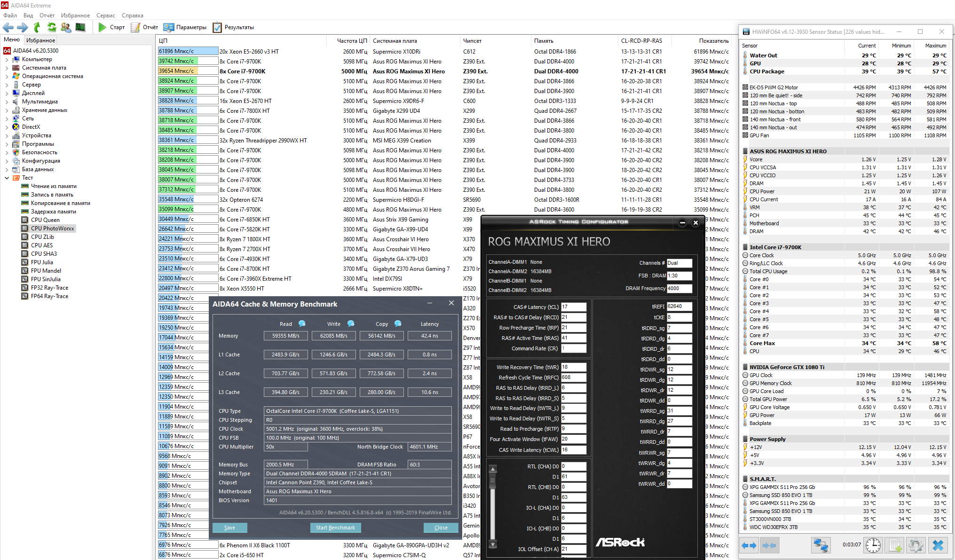Click the user management icon in toolbar
The image size is (955, 560).
[66, 27]
